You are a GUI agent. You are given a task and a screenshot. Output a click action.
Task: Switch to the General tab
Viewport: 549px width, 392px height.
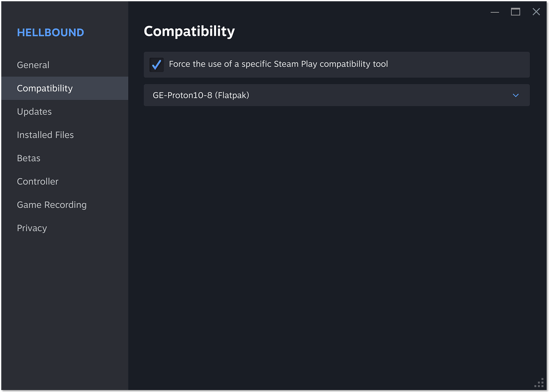33,65
